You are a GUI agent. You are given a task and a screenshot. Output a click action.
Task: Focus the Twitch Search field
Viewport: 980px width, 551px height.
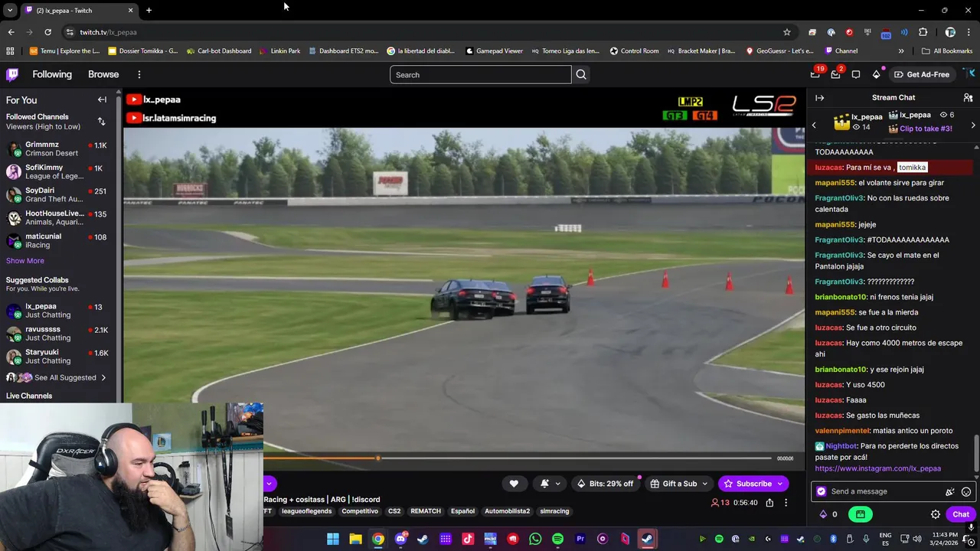pos(481,74)
